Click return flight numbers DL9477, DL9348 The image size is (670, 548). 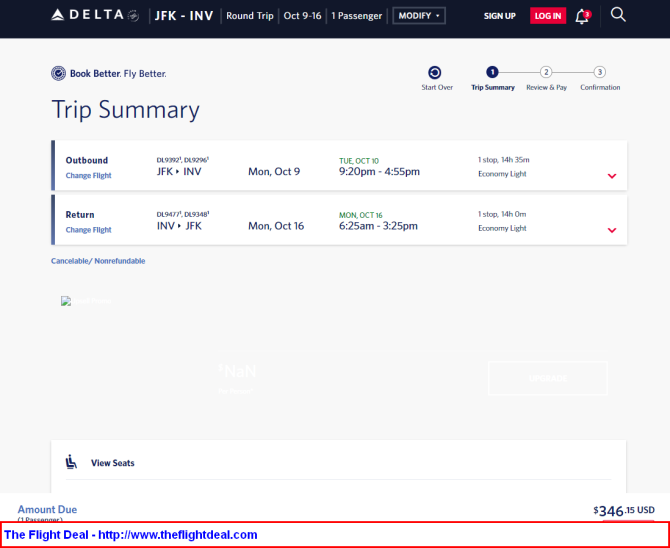click(x=183, y=214)
